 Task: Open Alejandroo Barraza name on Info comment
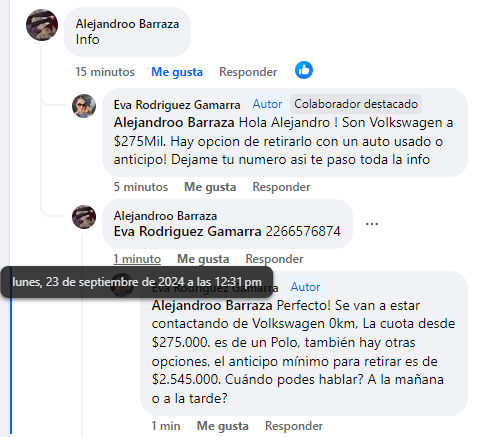coord(127,24)
